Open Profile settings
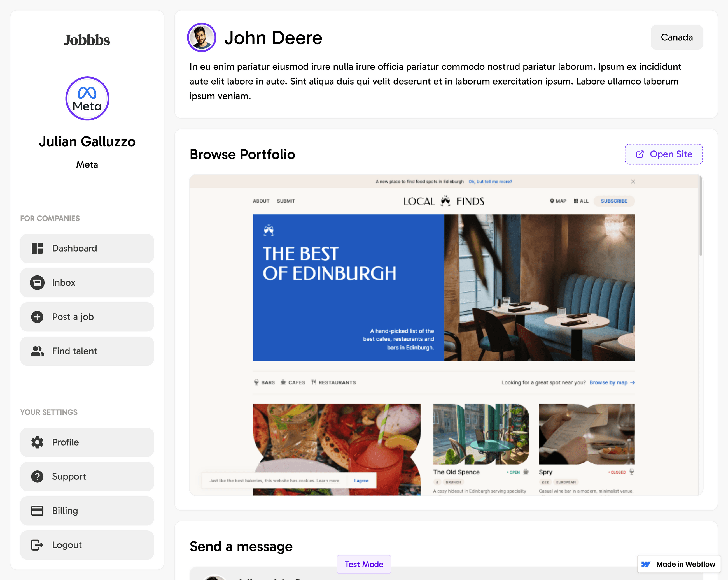This screenshot has height=580, width=728. [x=87, y=442]
